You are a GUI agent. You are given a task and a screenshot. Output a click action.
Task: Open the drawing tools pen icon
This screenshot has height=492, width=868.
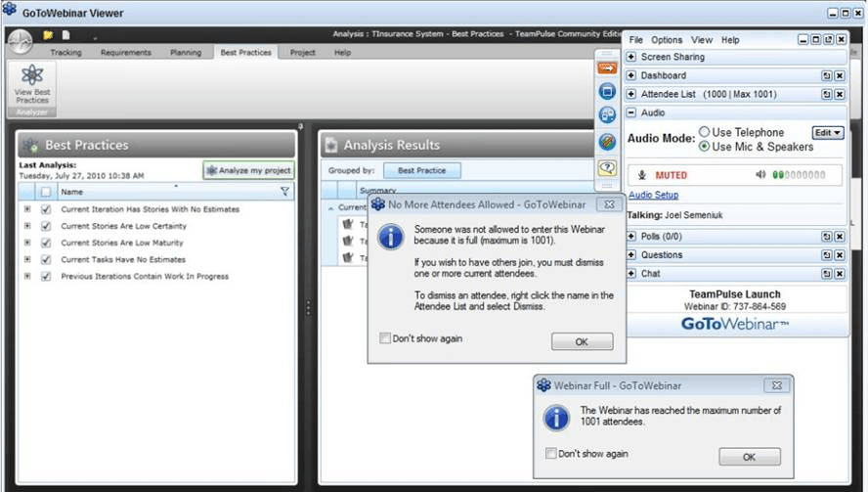pos(607,142)
